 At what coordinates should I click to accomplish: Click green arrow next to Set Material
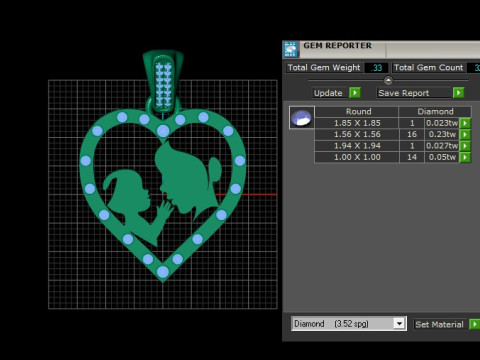(474, 324)
